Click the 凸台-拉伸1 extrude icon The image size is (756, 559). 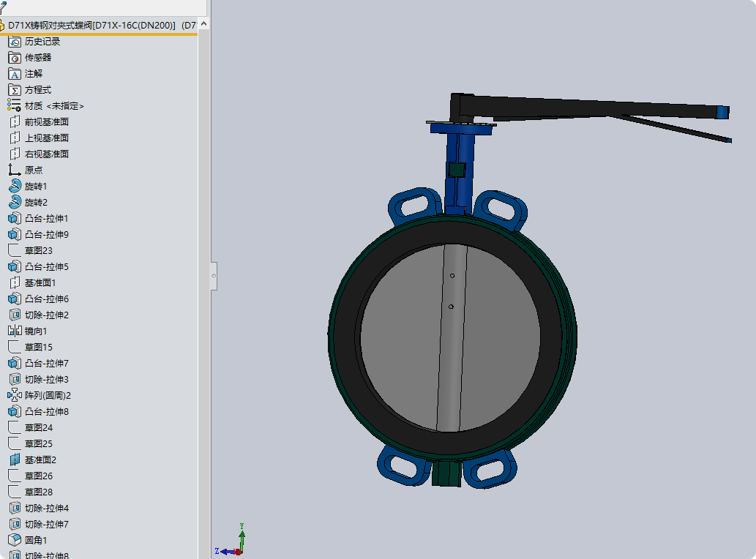15,218
